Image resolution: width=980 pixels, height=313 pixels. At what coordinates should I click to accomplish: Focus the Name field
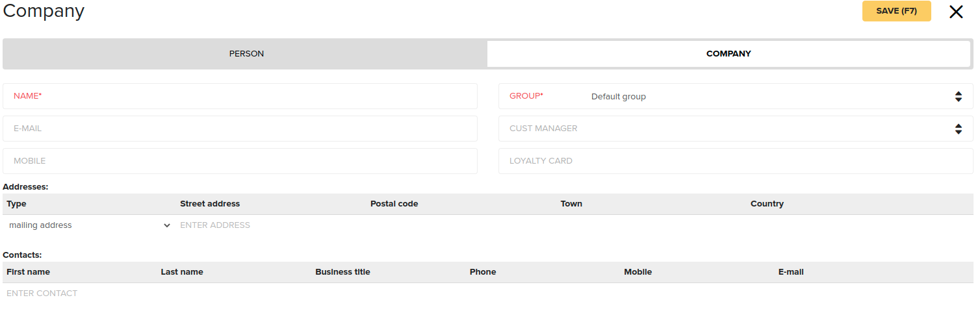pyautogui.click(x=240, y=96)
